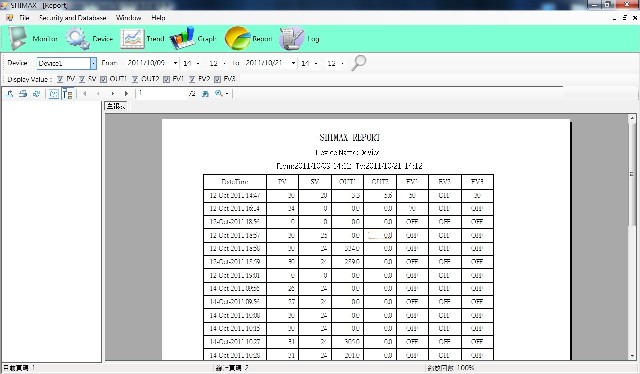Toggle the OUT1 display value checkbox
The width and height of the screenshot is (640, 374).
point(103,79)
